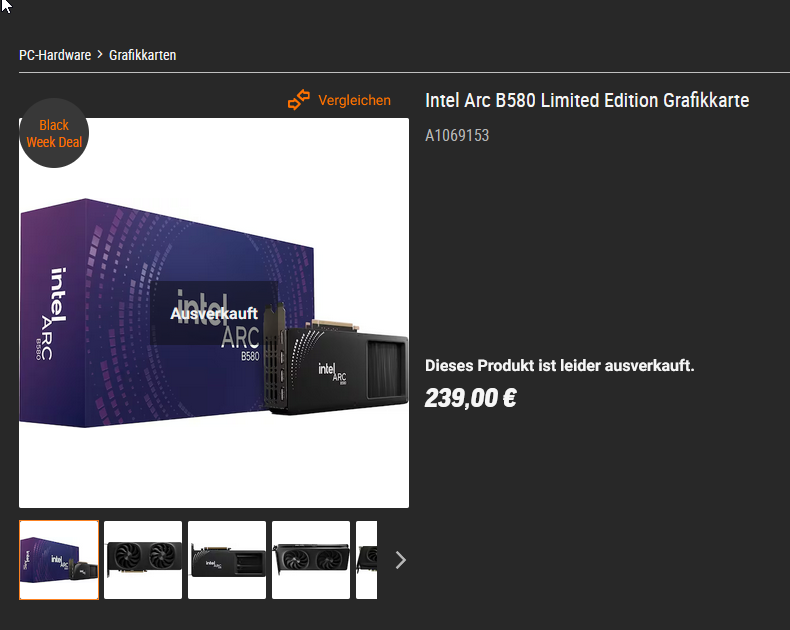This screenshot has height=630, width=790.
Task: Click the Ausverkauft overlay label
Action: [214, 313]
